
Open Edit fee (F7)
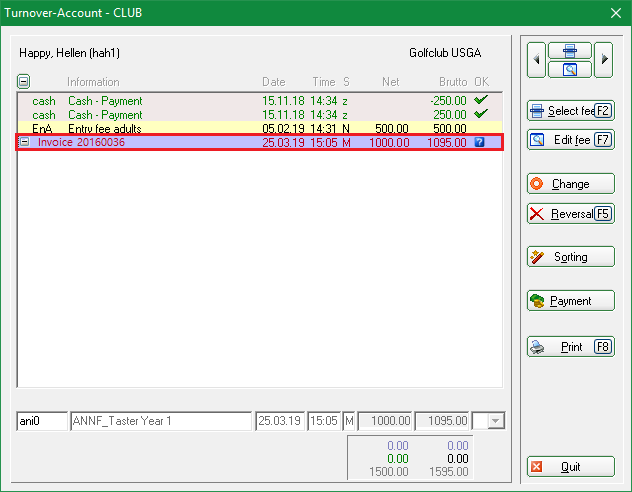571,140
